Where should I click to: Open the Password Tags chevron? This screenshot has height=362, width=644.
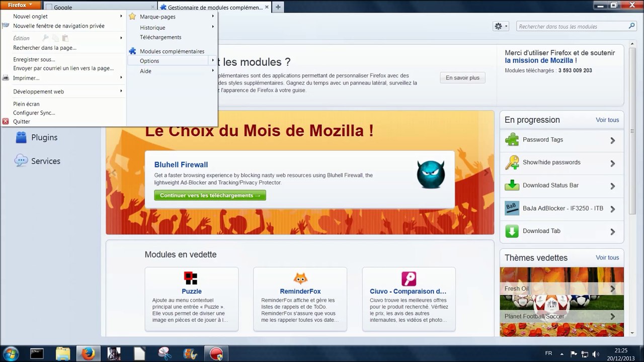613,140
